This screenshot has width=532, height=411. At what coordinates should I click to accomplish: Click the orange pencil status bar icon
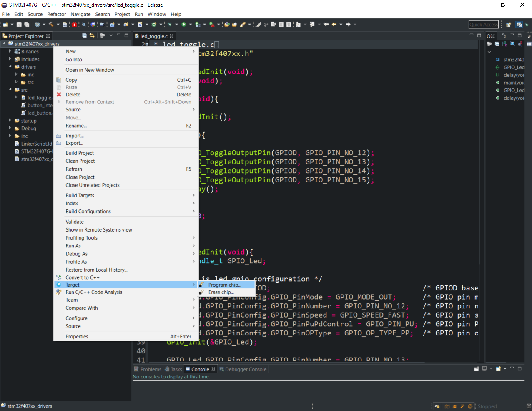tap(462, 406)
